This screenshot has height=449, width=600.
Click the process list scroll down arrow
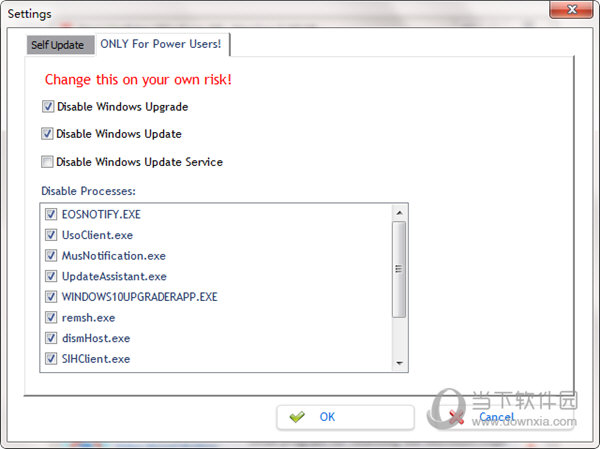(399, 363)
